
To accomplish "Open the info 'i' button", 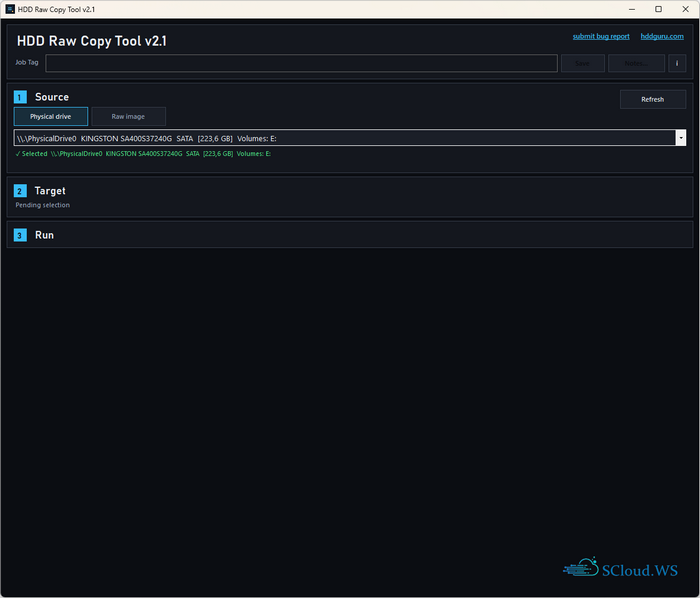I will pyautogui.click(x=678, y=63).
